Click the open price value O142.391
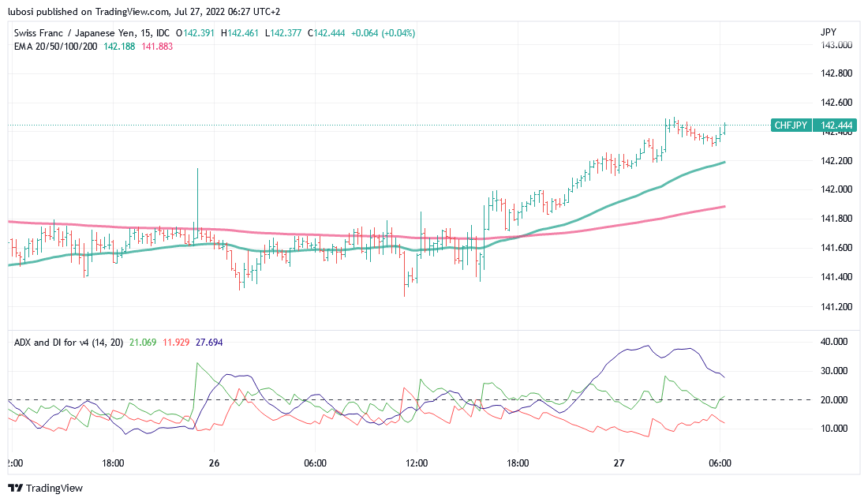 click(x=197, y=33)
